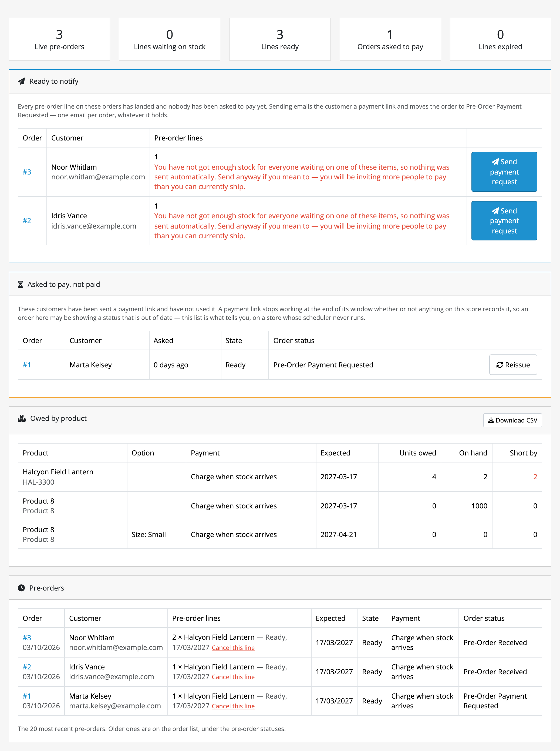
Task: Open order #2 dated 03/10/2026 in Pre-orders list
Action: tap(27, 667)
